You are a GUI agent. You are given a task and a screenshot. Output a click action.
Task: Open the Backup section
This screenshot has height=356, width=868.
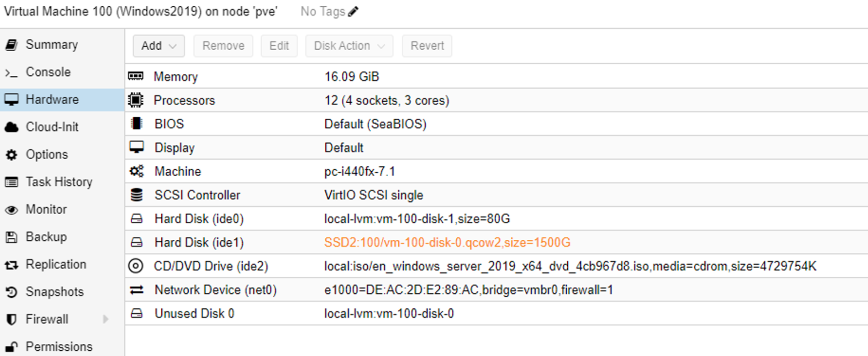(x=46, y=237)
